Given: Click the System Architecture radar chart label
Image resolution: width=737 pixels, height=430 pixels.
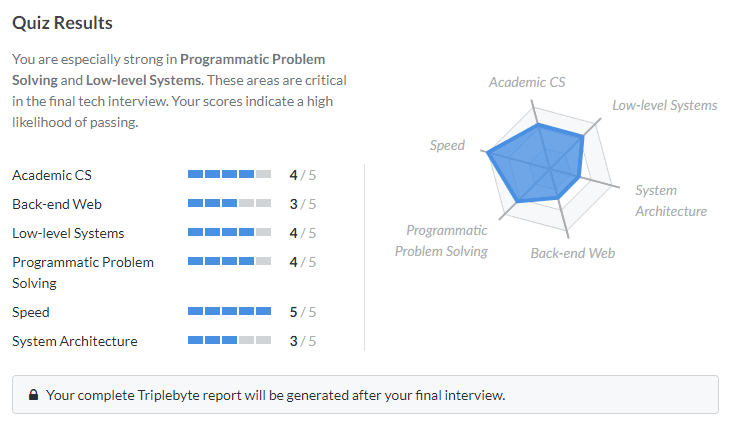Looking at the screenshot, I should point(670,201).
